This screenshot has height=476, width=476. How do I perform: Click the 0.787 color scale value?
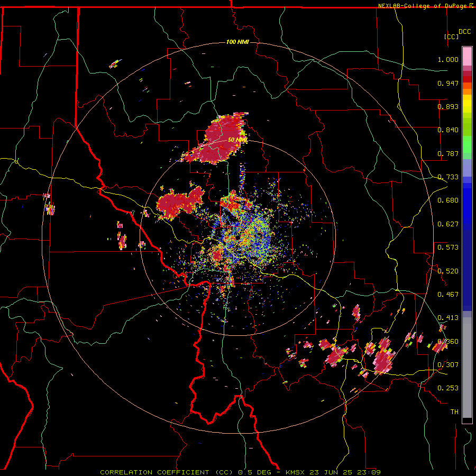coord(448,153)
